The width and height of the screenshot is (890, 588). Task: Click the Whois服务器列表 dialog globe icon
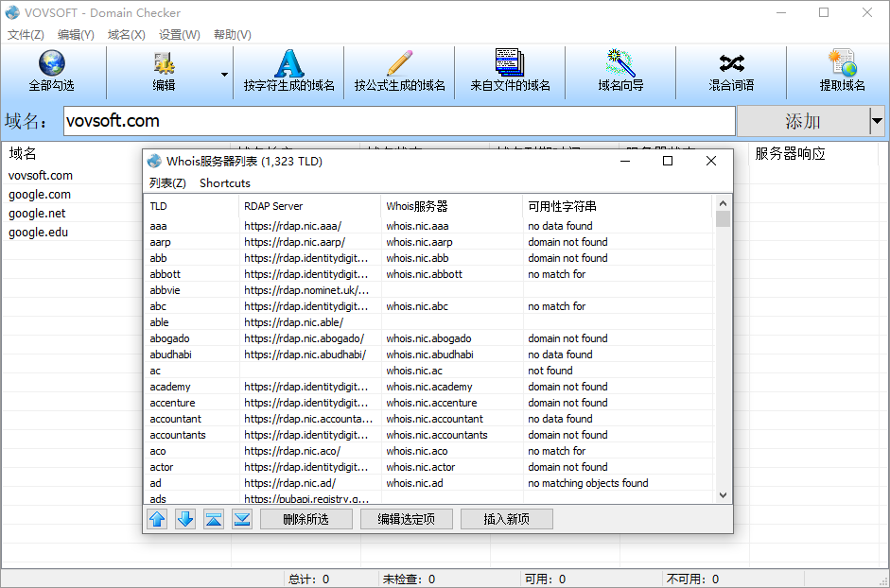click(x=154, y=162)
